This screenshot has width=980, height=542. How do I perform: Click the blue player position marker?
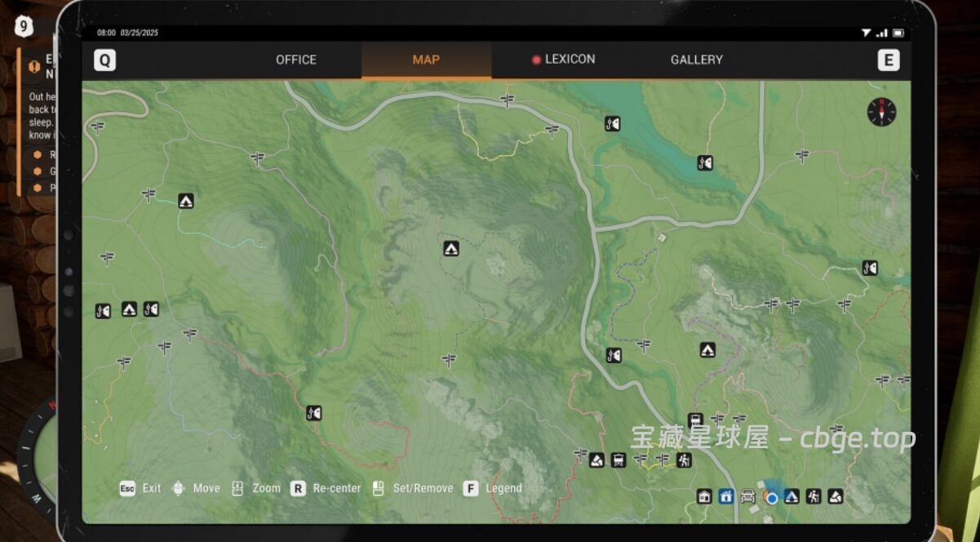pos(772,497)
